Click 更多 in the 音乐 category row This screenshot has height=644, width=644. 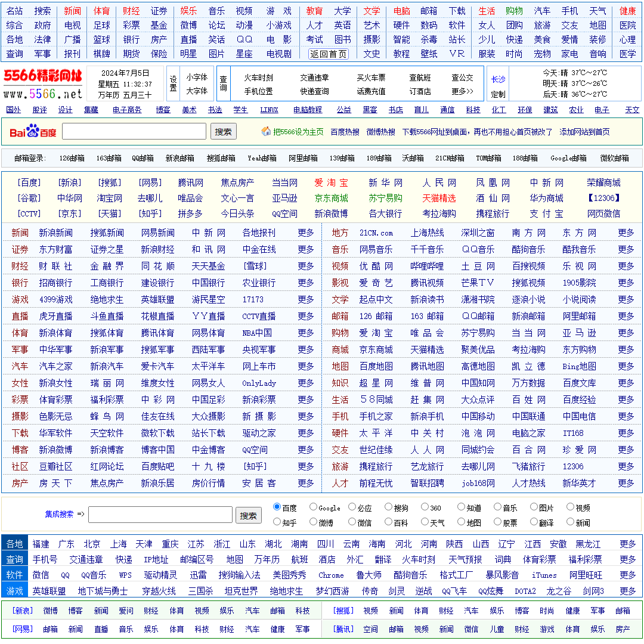tap(626, 249)
